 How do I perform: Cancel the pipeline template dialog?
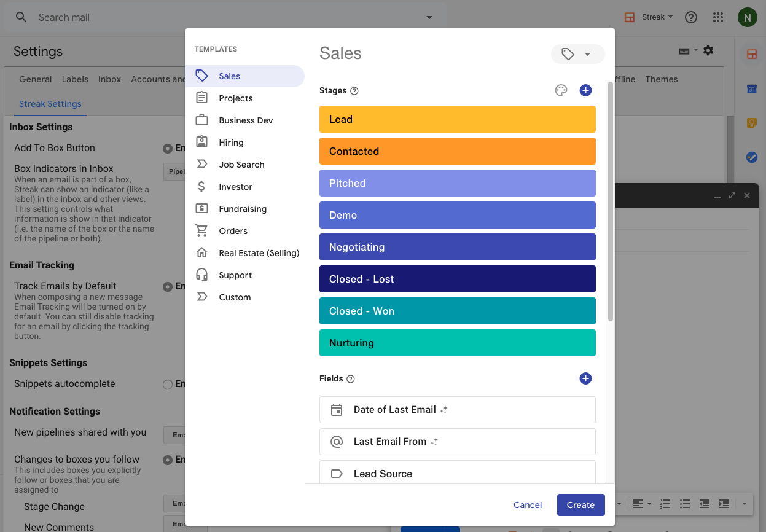tap(528, 505)
